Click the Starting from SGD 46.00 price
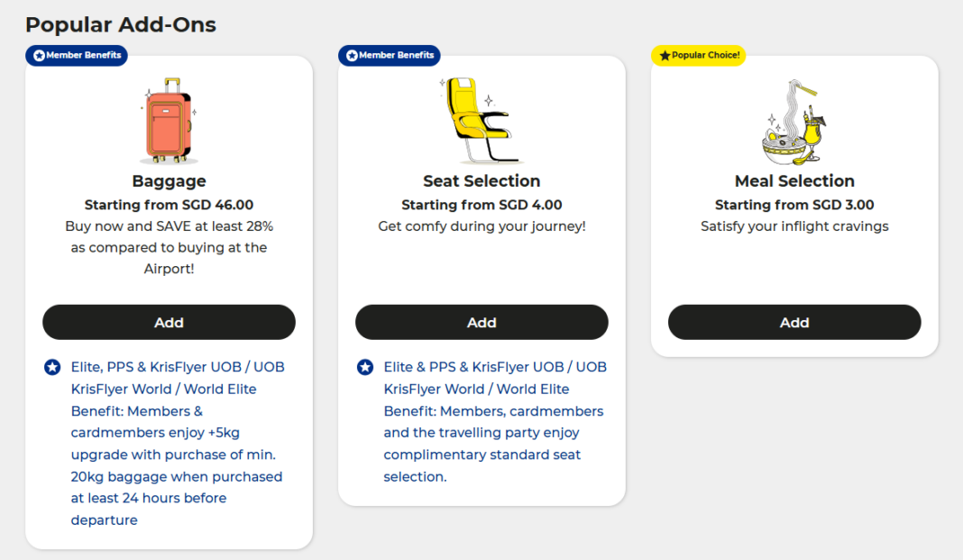Viewport: 963px width, 560px height. [169, 204]
